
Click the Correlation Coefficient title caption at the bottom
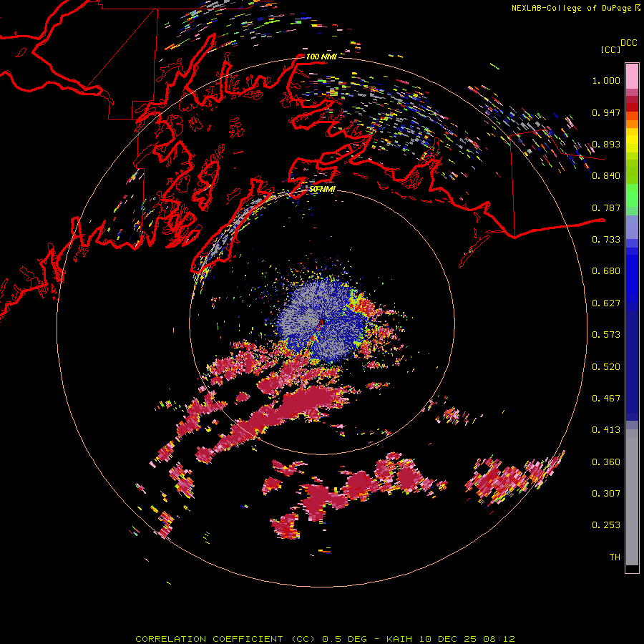[x=325, y=639]
